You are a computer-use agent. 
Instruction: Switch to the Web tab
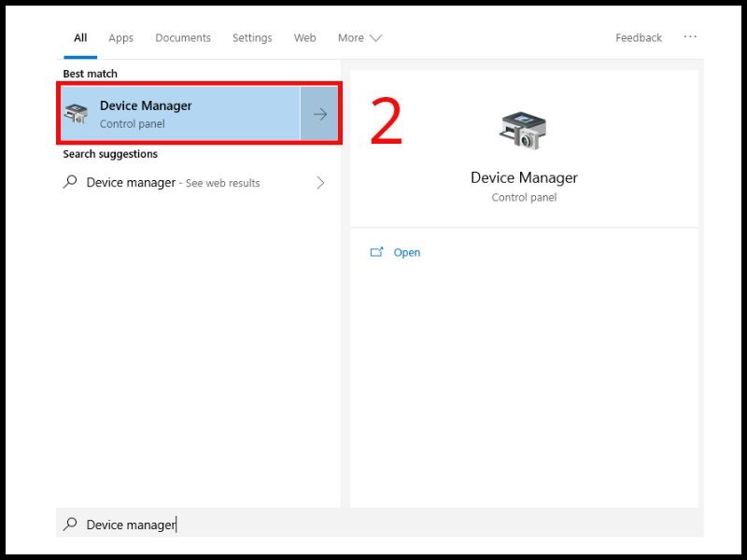coord(304,37)
